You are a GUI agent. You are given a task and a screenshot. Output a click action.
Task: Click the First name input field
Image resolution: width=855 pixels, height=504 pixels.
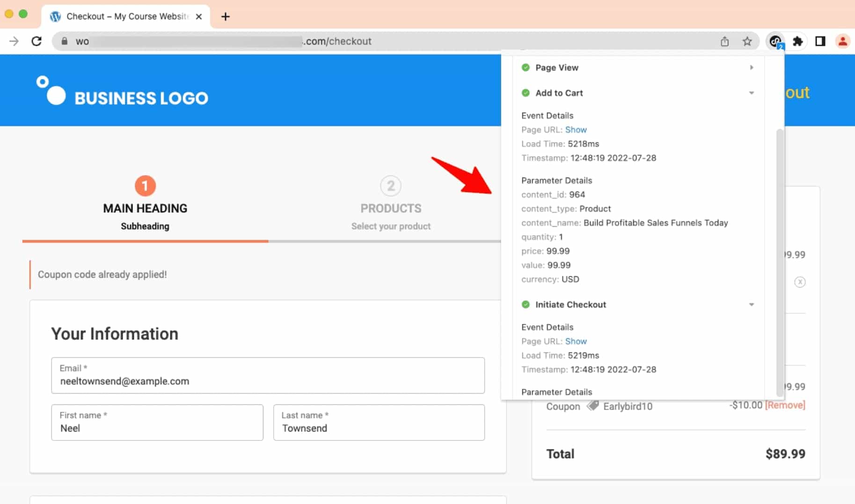click(x=157, y=422)
